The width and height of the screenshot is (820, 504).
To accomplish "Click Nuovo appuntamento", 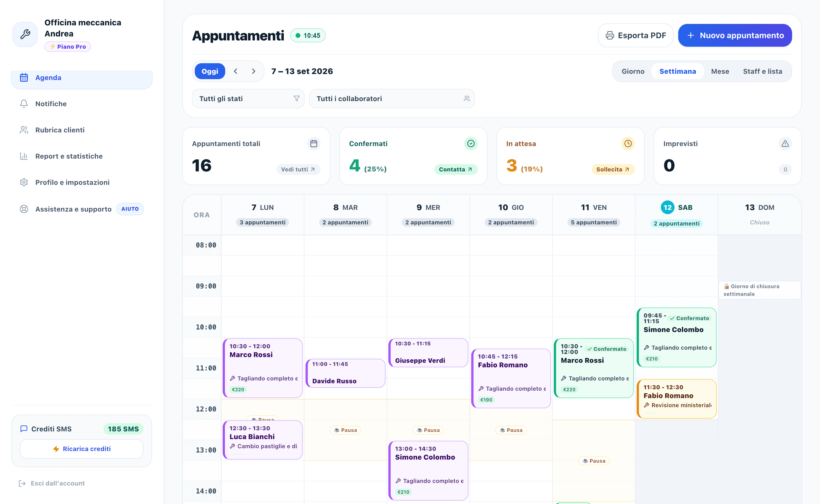I will point(735,35).
